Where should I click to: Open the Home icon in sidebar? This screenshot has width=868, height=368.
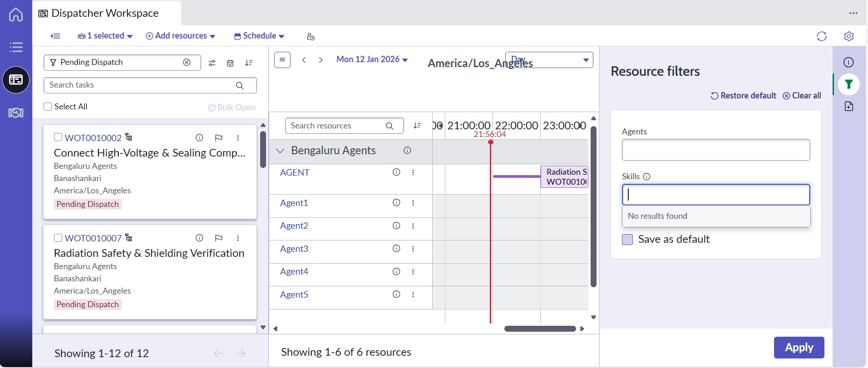click(16, 15)
